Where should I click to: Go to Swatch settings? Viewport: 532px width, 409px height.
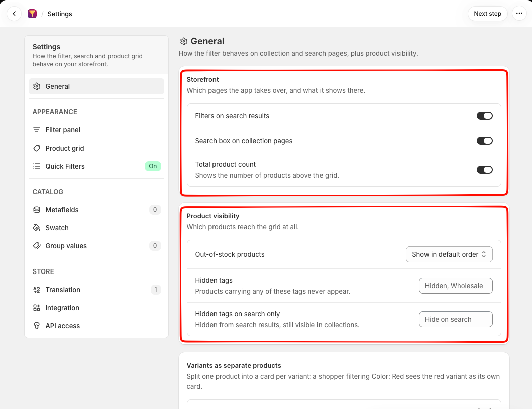96,228
